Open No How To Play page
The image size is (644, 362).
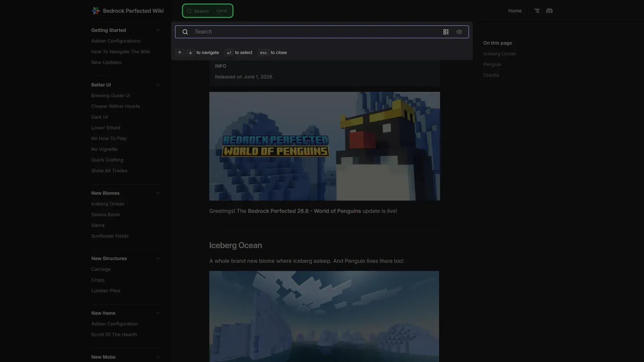[x=109, y=138]
